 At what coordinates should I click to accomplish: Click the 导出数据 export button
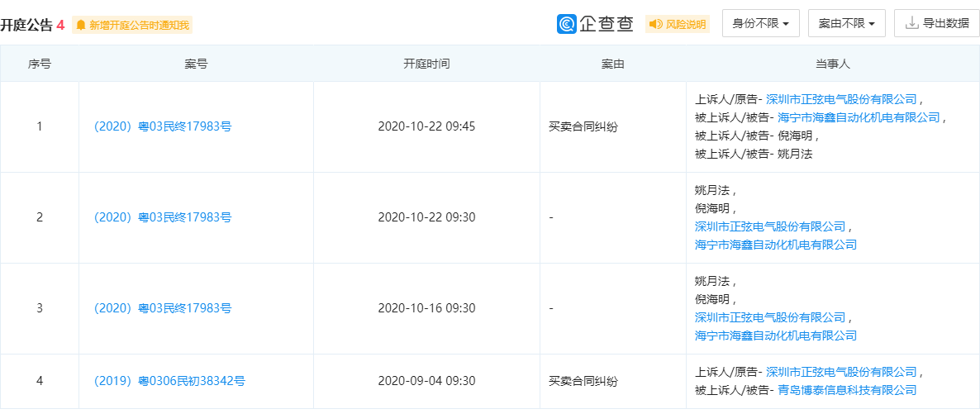pyautogui.click(x=936, y=24)
